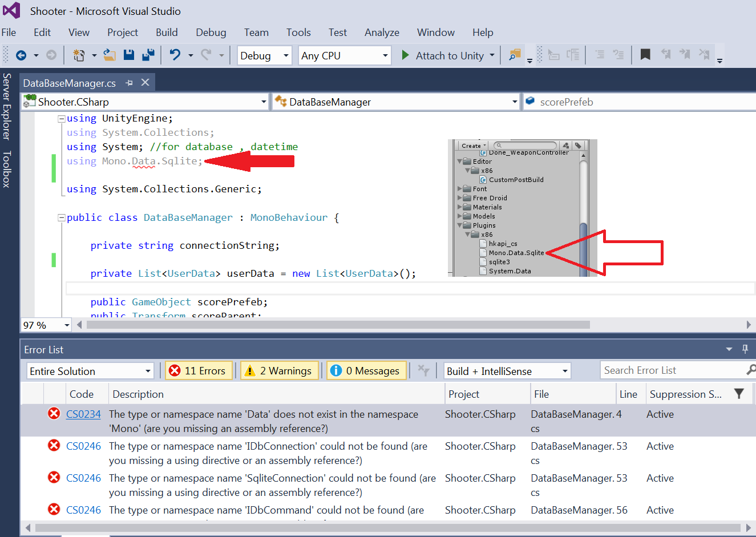Image resolution: width=756 pixels, height=537 pixels.
Task: Click the magnifier icon in Search Error List
Action: coord(751,370)
